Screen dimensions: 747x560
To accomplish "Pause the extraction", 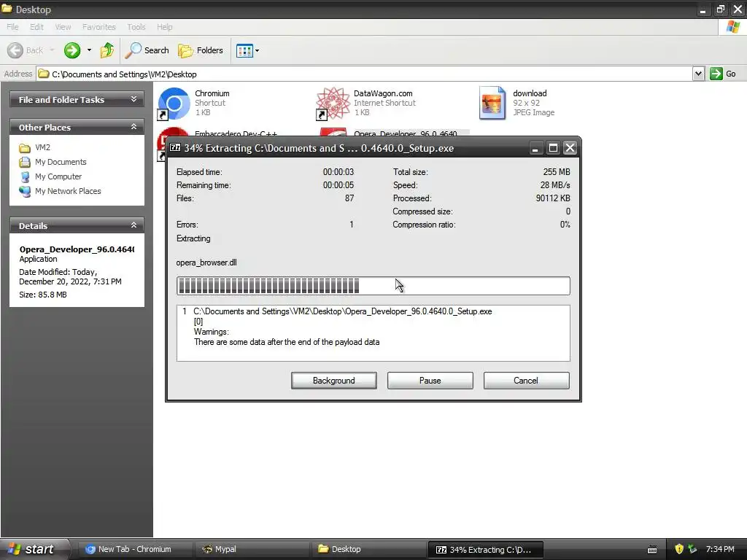I will (x=430, y=381).
